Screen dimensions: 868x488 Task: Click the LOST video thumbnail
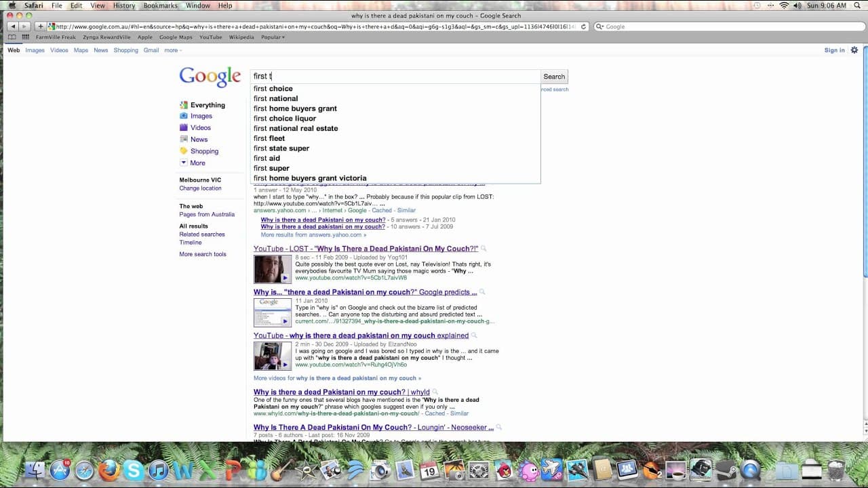(273, 269)
